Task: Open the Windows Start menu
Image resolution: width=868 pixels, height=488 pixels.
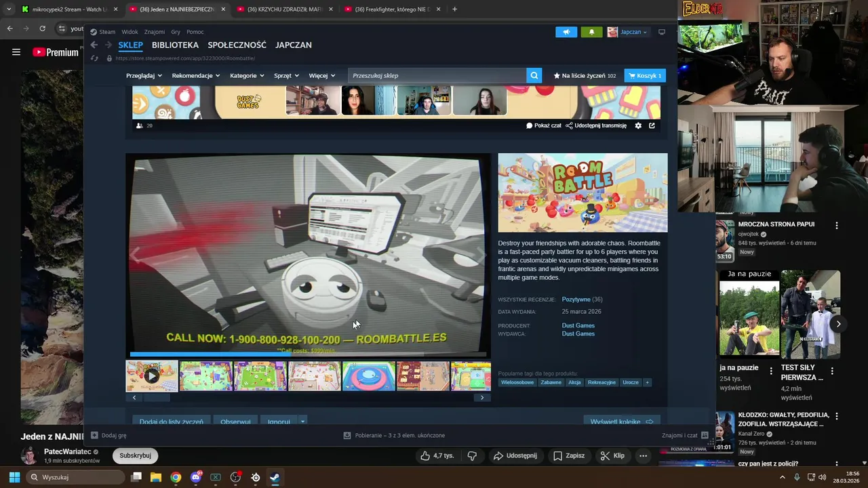Action: tap(14, 477)
